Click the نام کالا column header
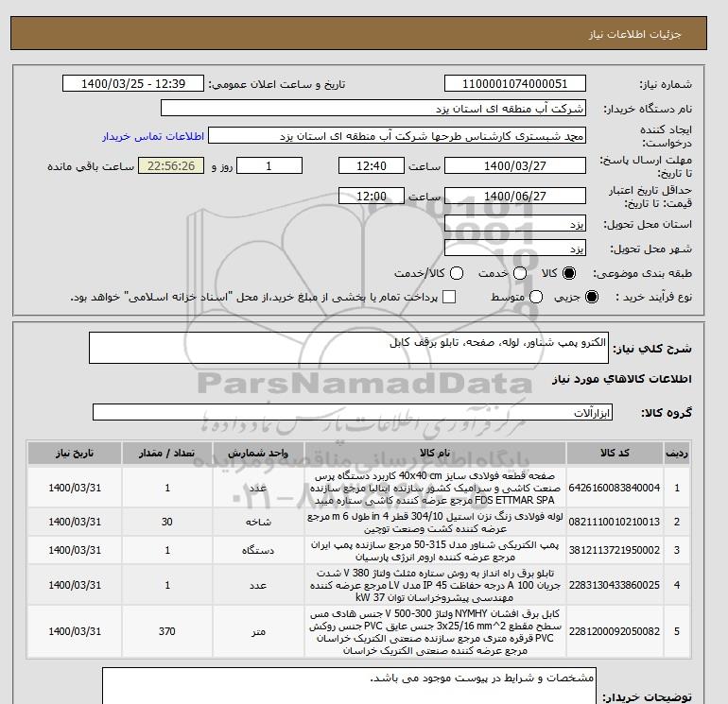This screenshot has width=728, height=704. pos(435,454)
